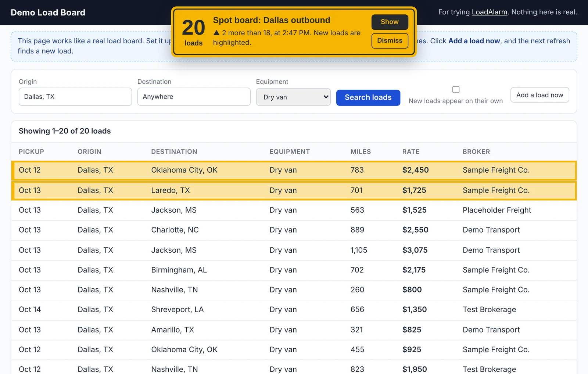Image resolution: width=588 pixels, height=374 pixels.
Task: Open the LoadAlarm link in the header
Action: (489, 12)
